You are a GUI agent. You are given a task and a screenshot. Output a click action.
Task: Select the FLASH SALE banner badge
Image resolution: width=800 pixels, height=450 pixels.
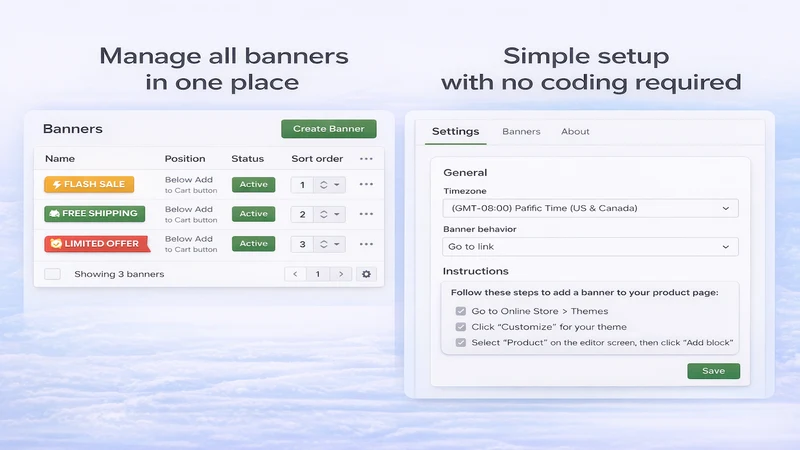click(89, 184)
